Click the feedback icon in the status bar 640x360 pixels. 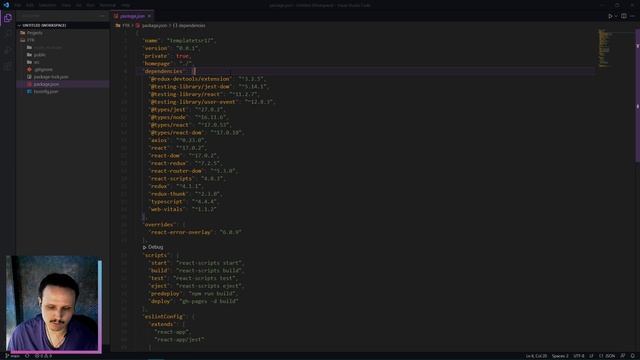623,356
